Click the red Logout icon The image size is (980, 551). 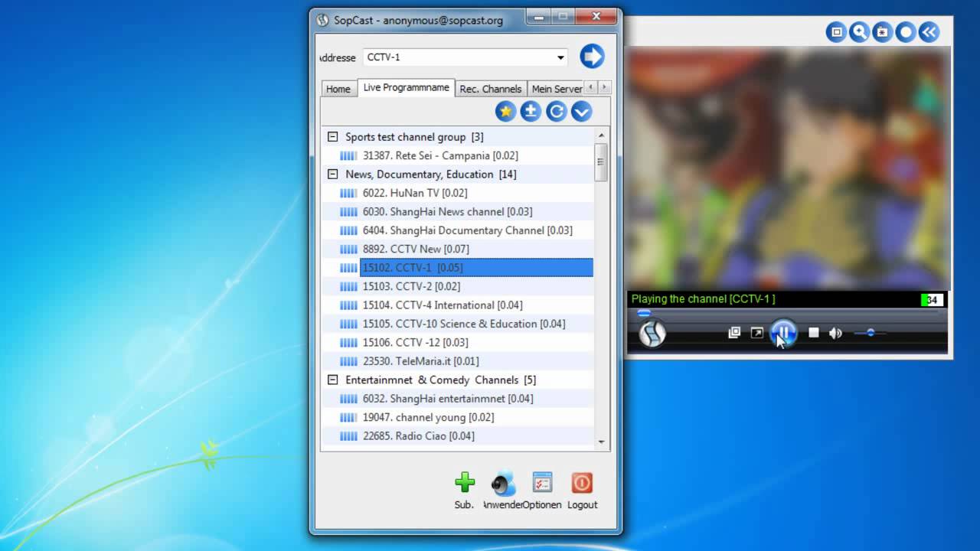click(582, 482)
